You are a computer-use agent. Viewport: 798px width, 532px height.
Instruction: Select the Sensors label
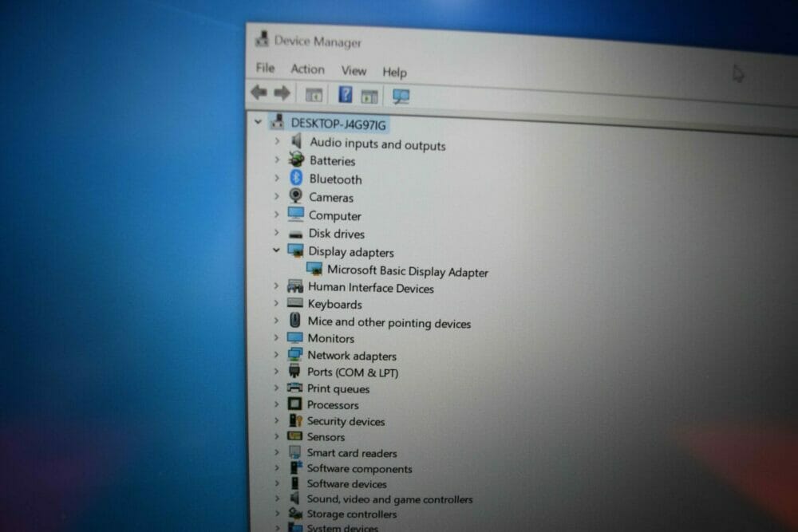pyautogui.click(x=326, y=437)
